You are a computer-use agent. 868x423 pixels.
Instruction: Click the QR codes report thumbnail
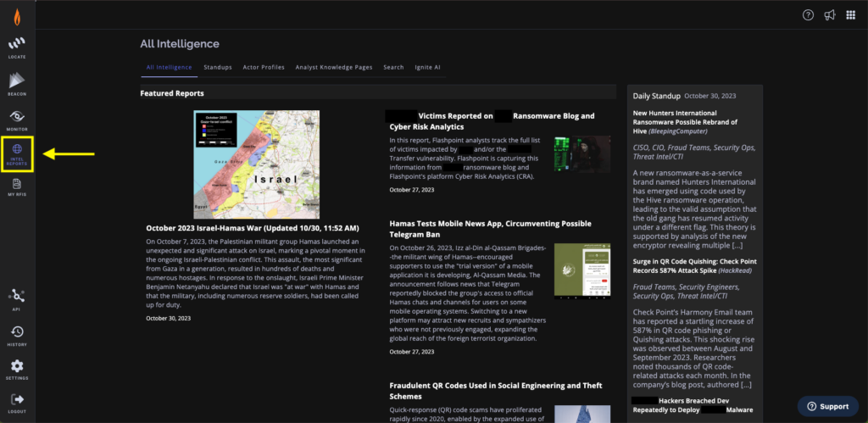582,415
